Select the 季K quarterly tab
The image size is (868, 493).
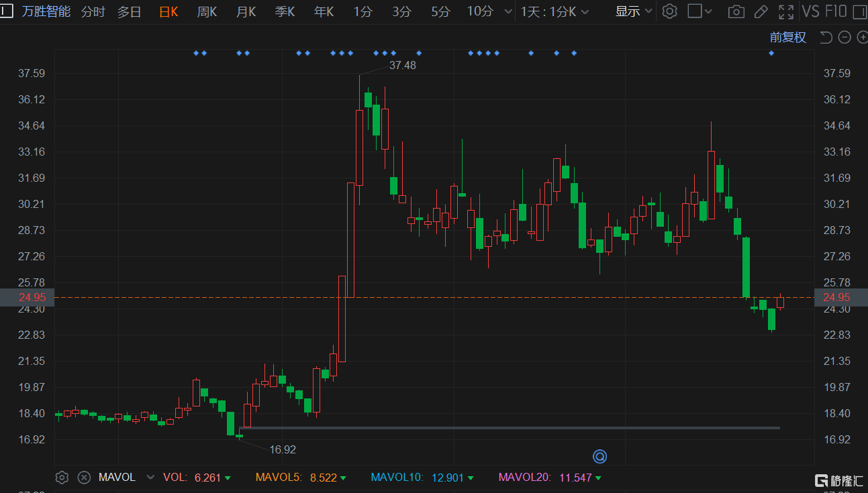(x=285, y=11)
